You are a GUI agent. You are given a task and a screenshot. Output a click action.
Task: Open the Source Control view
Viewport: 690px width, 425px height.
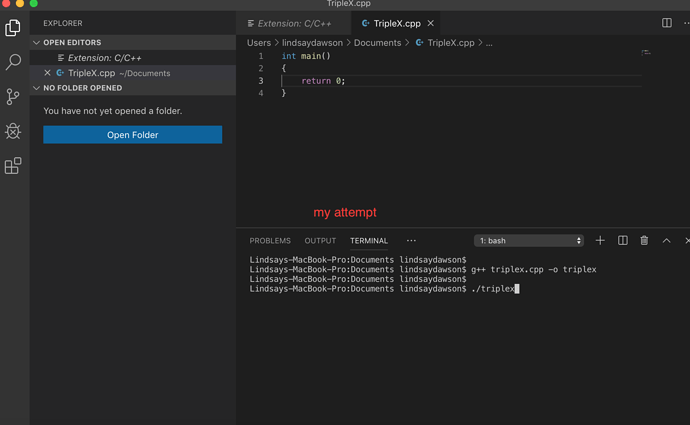pos(13,96)
